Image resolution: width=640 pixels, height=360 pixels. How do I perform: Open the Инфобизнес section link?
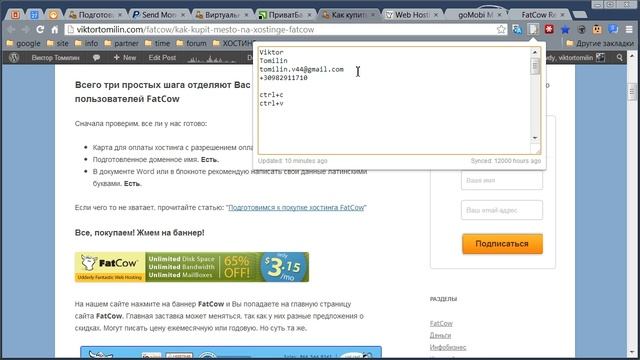coord(448,347)
